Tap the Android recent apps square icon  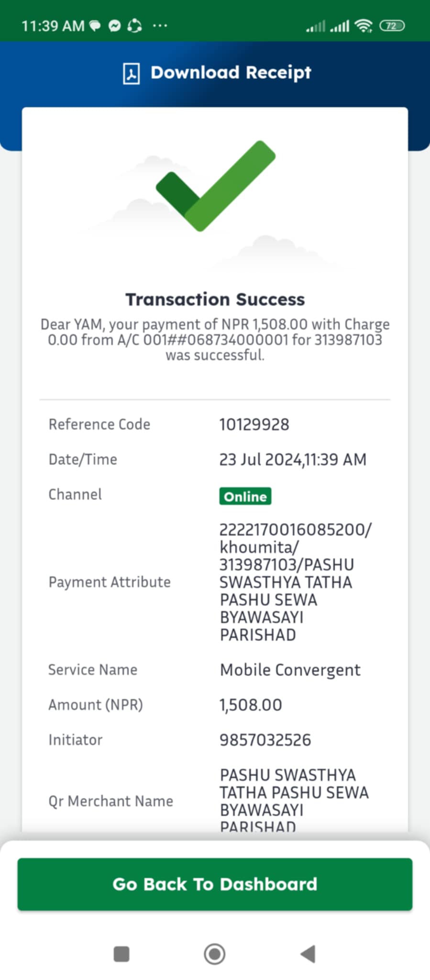[x=121, y=954]
